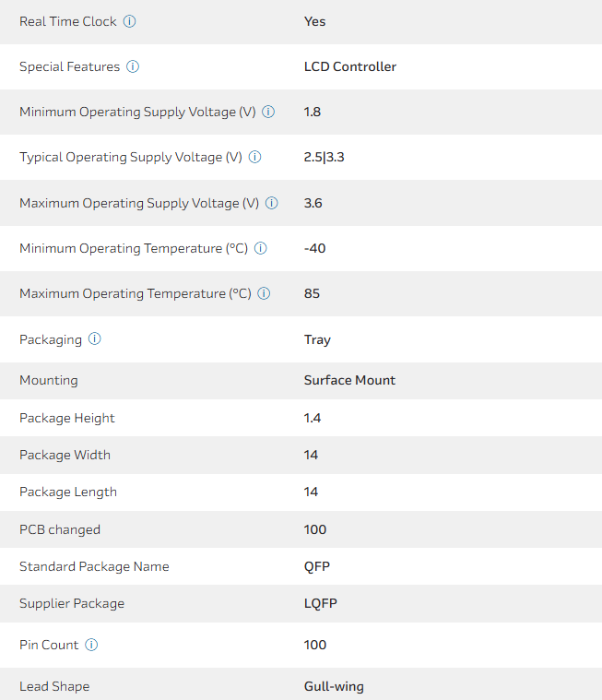Click the LCD Controller value text

350,66
